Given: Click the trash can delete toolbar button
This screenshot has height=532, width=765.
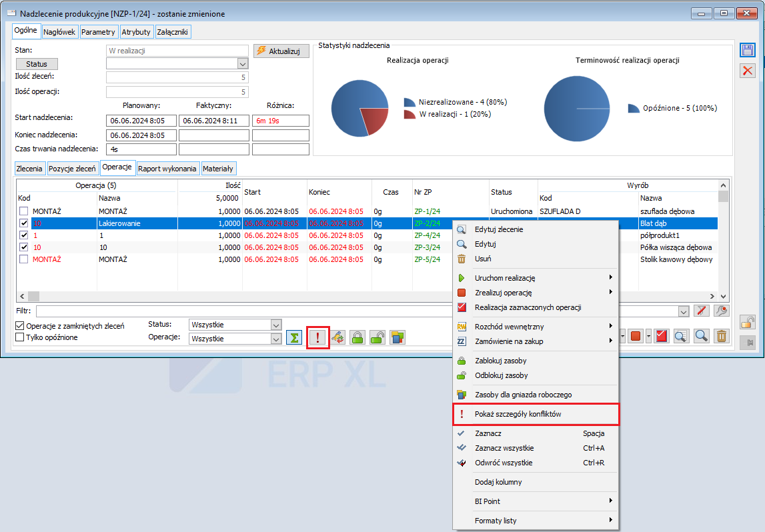Looking at the screenshot, I should click(x=722, y=336).
